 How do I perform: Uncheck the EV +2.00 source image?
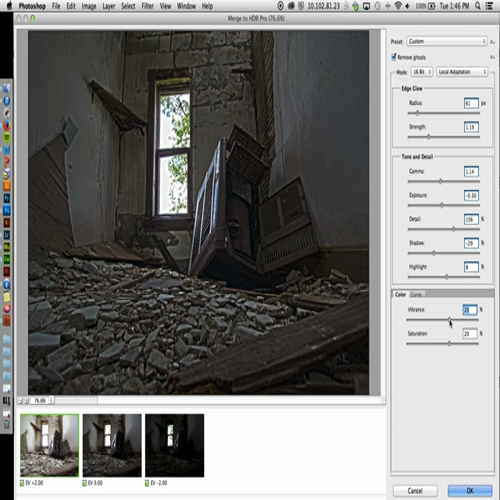(22, 483)
